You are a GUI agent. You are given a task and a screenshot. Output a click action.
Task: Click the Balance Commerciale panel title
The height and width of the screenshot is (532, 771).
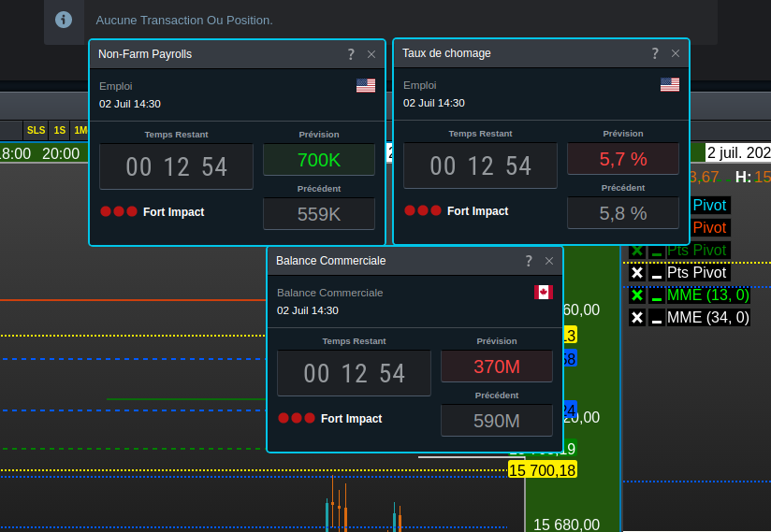tap(331, 261)
